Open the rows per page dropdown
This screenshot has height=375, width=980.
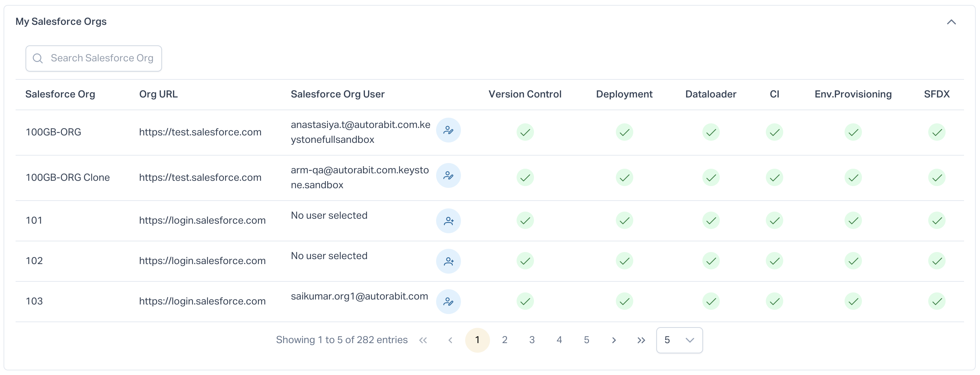[x=679, y=340]
